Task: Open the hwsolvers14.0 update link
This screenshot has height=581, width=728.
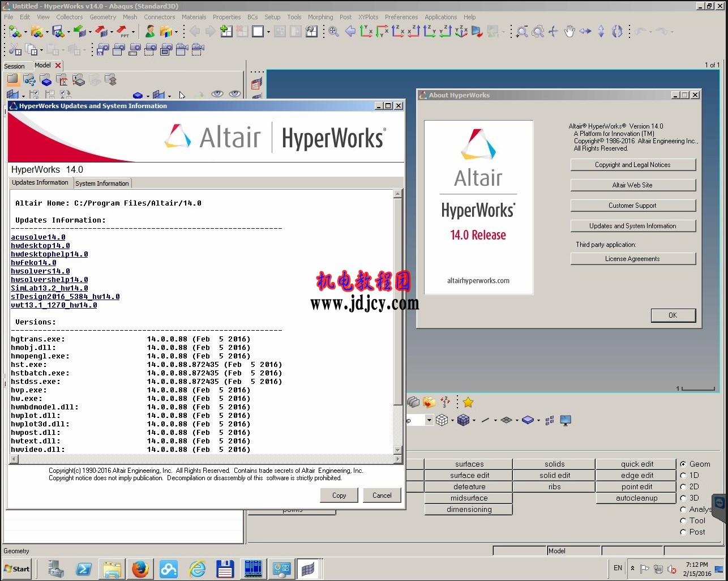Action: (41, 271)
